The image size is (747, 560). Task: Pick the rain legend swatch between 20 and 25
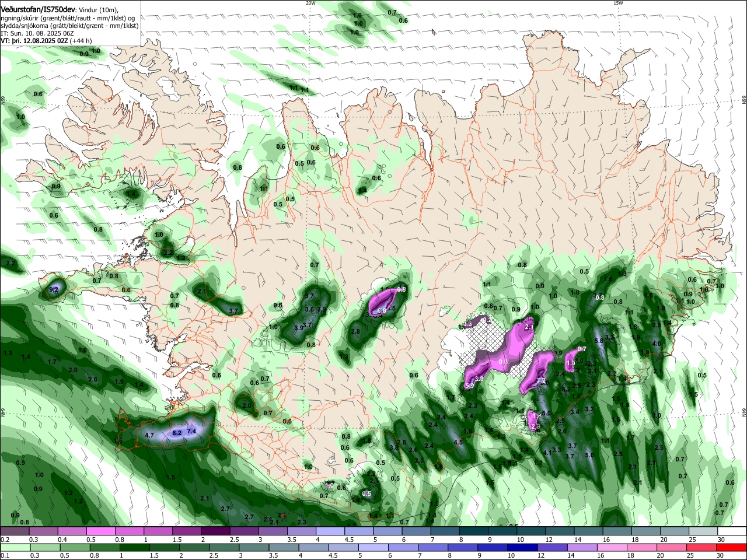(672, 547)
